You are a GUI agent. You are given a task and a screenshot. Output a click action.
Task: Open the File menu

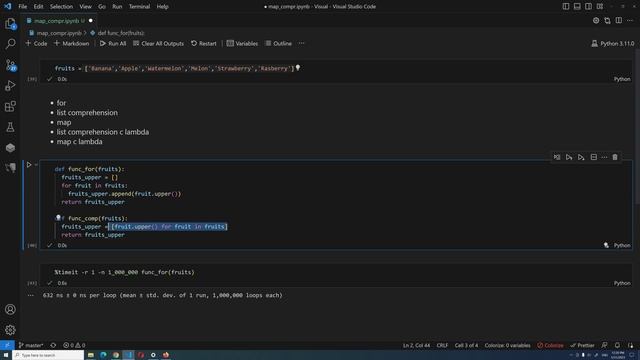(x=22, y=7)
